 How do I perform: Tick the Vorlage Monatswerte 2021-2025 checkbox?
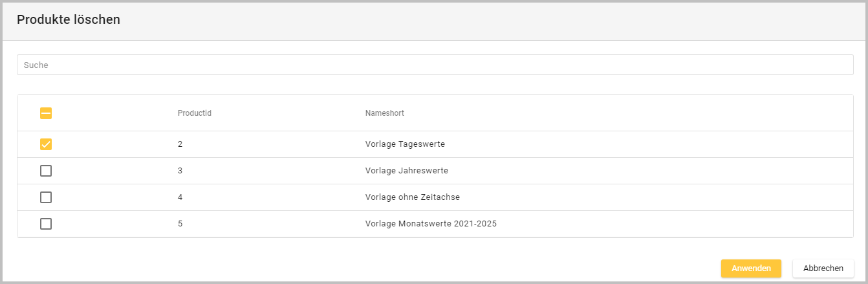[x=46, y=224]
